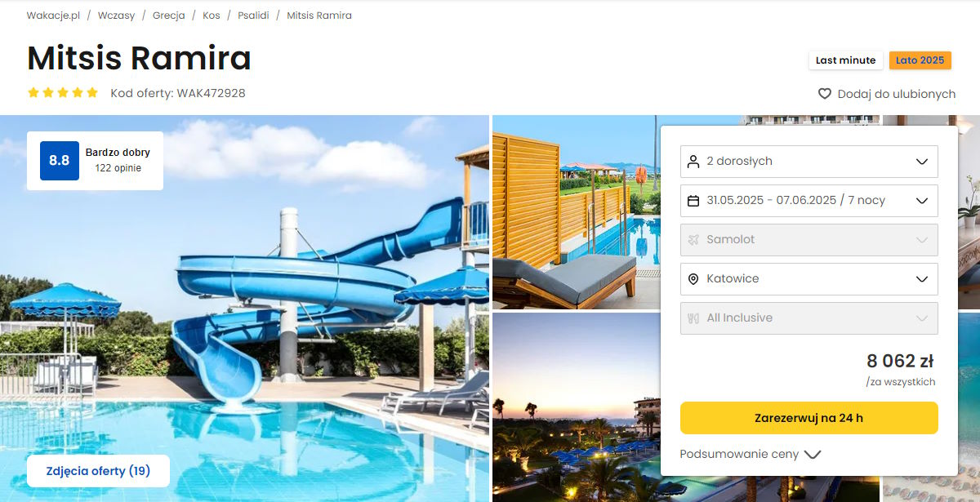Viewport: 980px width, 502px height.
Task: Expand Podsumowanie ceny price summary
Action: click(751, 455)
